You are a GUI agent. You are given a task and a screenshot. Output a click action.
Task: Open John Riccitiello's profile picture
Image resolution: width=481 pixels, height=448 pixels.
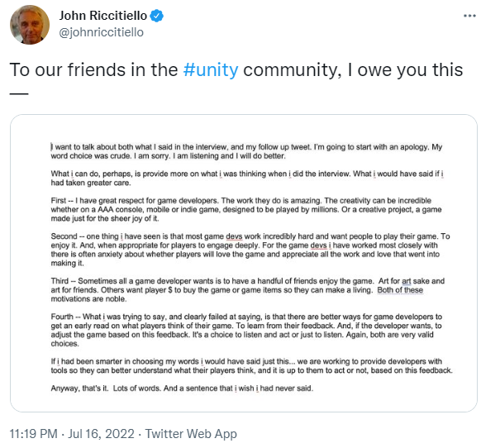(x=30, y=25)
